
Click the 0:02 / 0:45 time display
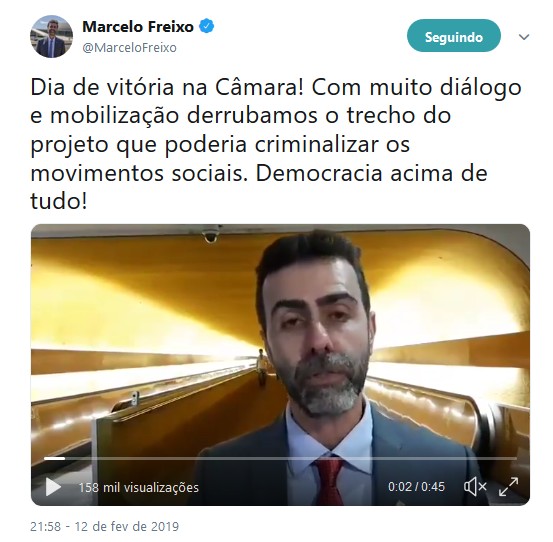(x=416, y=487)
